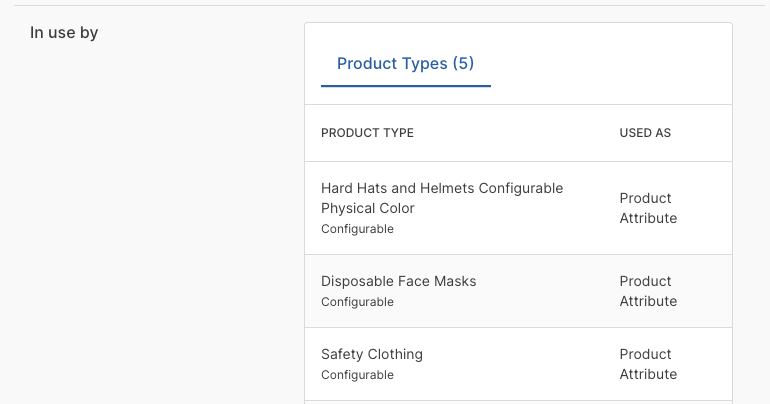This screenshot has height=404, width=770.
Task: Open the Disposable Face Masks product type
Action: coord(398,281)
